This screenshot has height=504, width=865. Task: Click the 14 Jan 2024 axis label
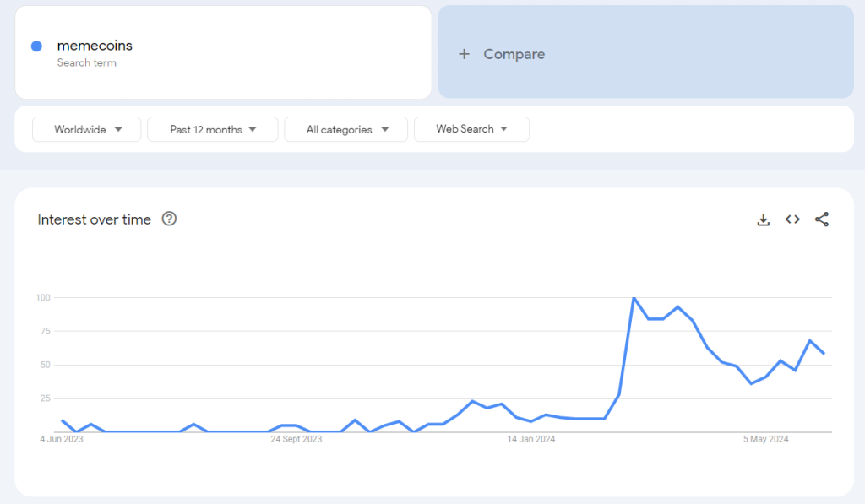click(x=531, y=439)
